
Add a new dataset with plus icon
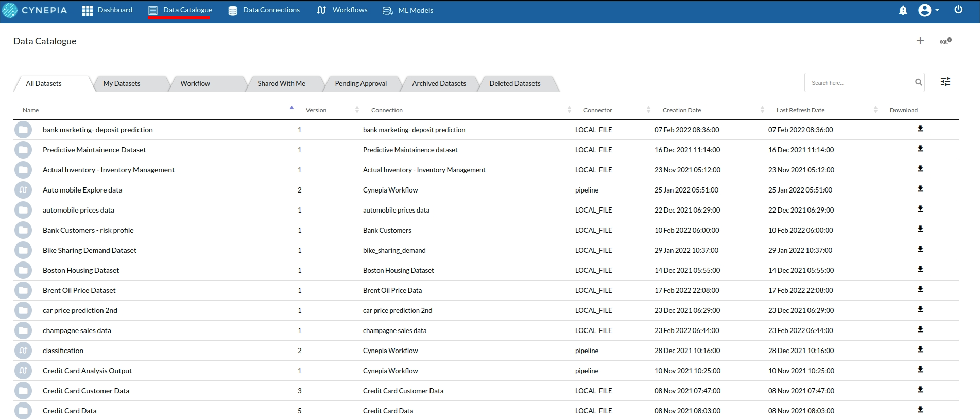(920, 41)
